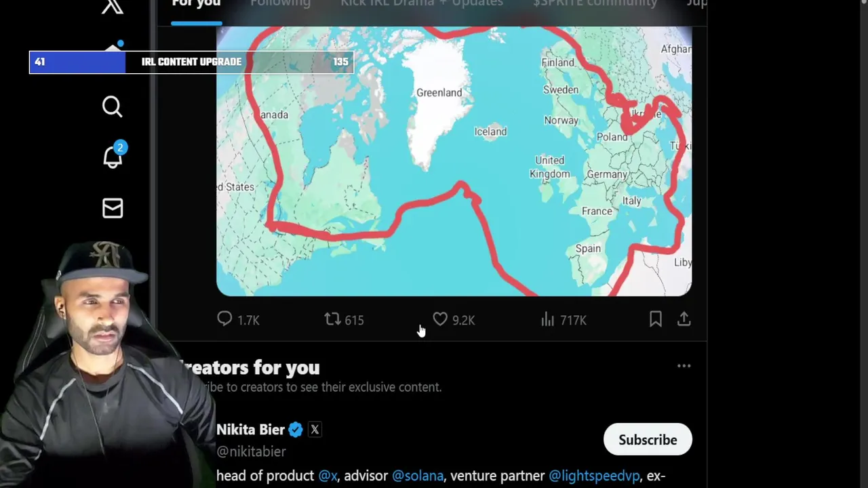Open the @nikitabier profile handle
This screenshot has width=868, height=488.
(x=251, y=451)
